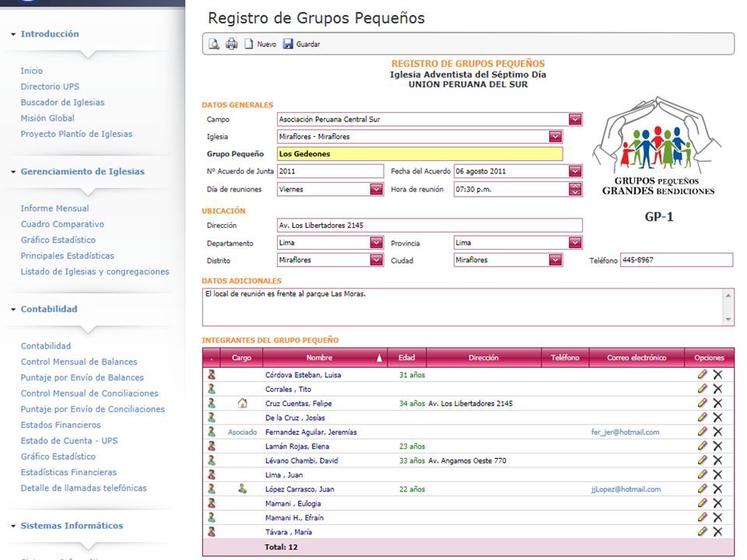Open Día de reuniones dropdown
This screenshot has width=747, height=560.
pos(377,189)
